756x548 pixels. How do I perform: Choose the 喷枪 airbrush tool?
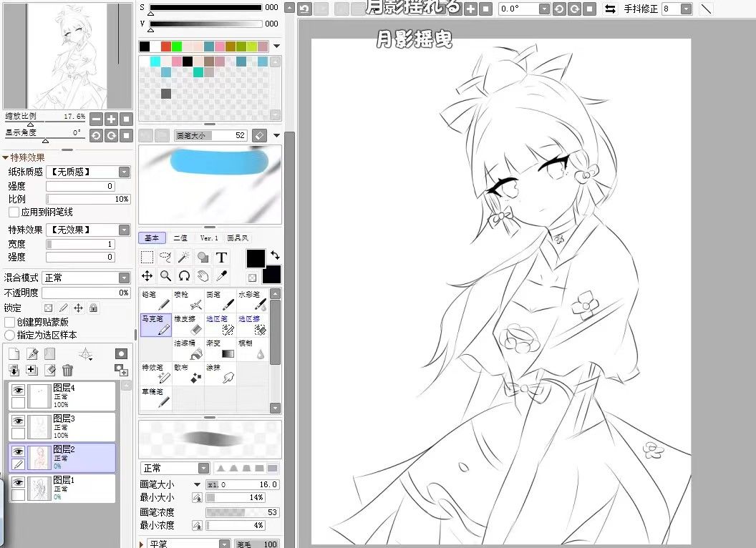click(x=188, y=300)
